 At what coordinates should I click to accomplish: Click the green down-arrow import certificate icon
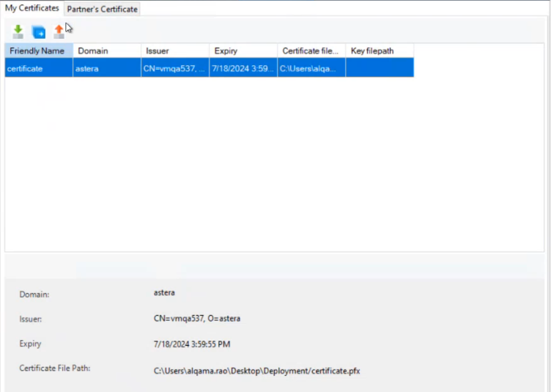pyautogui.click(x=18, y=32)
